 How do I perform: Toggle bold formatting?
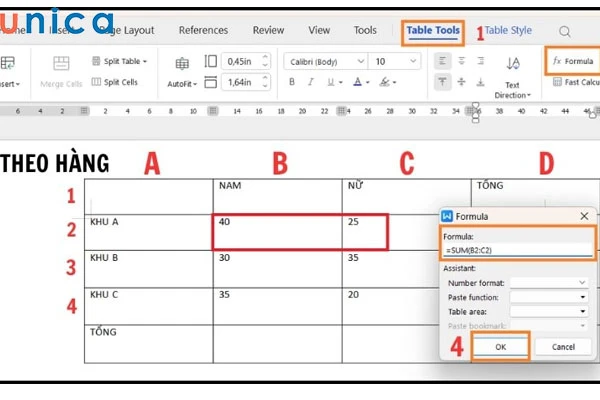pyautogui.click(x=292, y=82)
